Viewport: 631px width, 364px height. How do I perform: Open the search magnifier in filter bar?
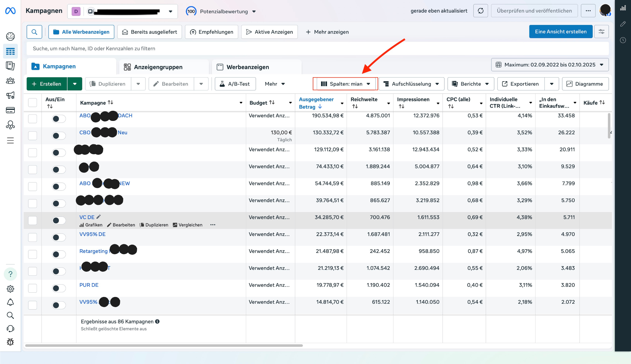point(34,32)
